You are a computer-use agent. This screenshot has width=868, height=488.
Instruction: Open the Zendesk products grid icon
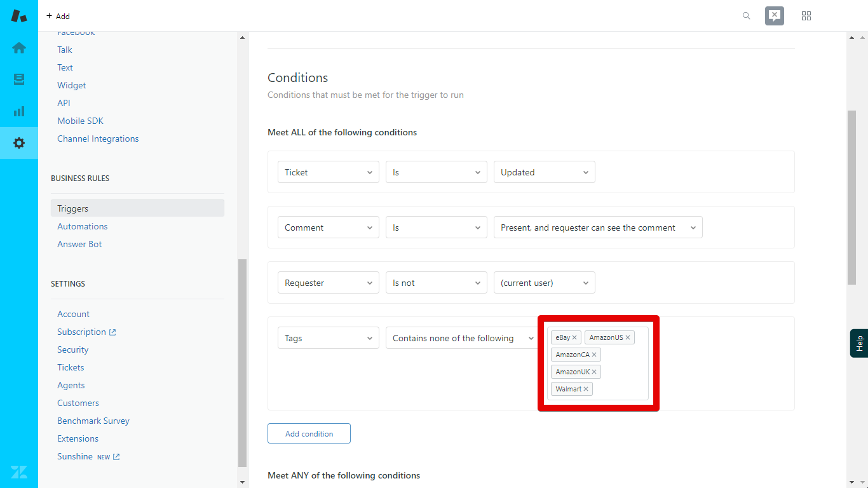(806, 15)
